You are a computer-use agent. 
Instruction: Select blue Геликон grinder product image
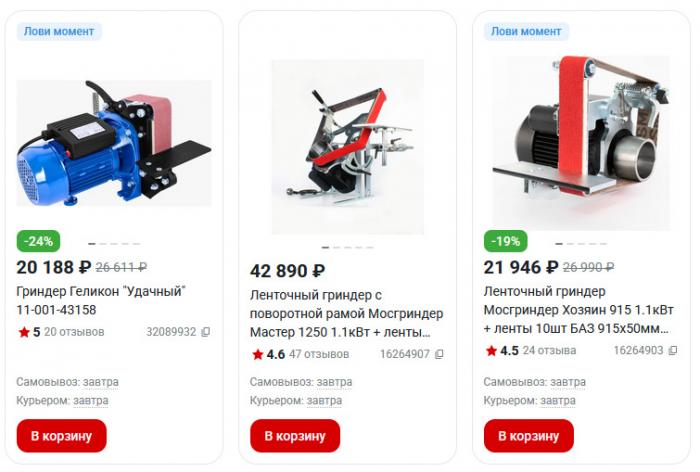pyautogui.click(x=114, y=143)
